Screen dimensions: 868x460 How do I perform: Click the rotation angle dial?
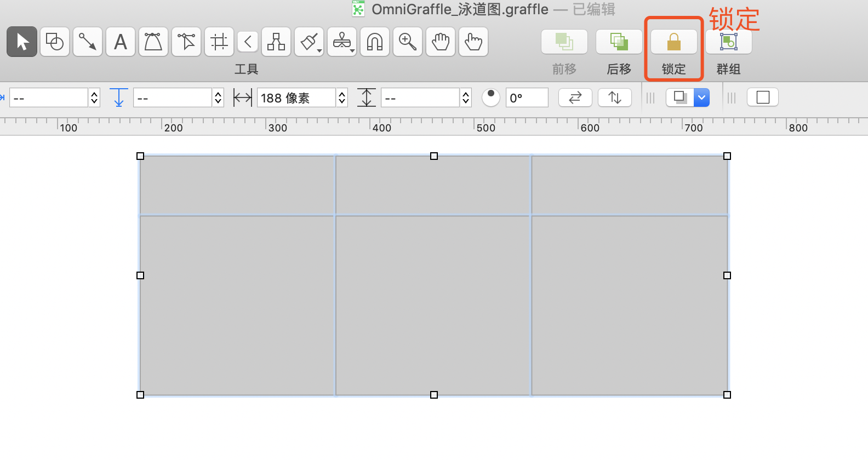click(x=491, y=97)
